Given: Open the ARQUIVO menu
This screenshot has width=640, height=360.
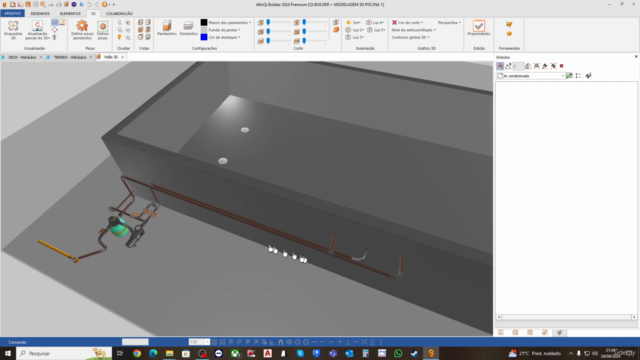Looking at the screenshot, I should tap(12, 13).
